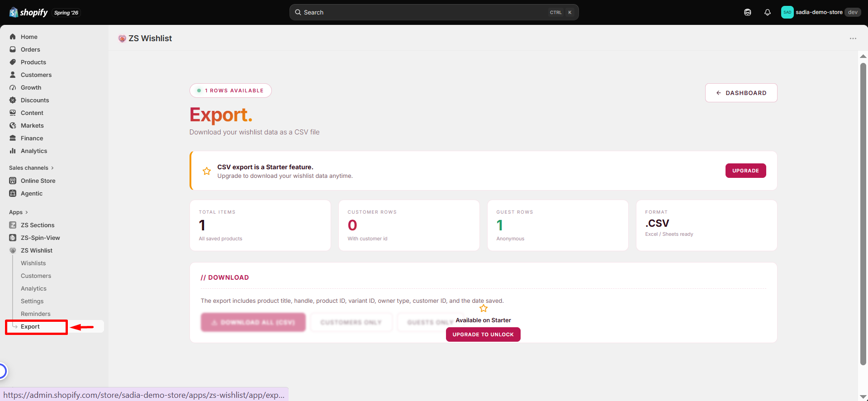This screenshot has height=401, width=868.
Task: Open the ZS-Spin-View app link
Action: coord(40,238)
